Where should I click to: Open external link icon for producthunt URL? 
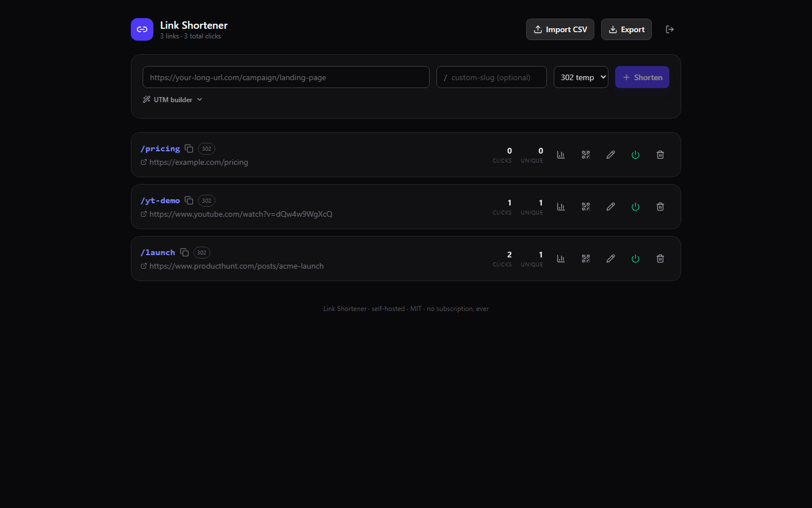[x=144, y=266]
